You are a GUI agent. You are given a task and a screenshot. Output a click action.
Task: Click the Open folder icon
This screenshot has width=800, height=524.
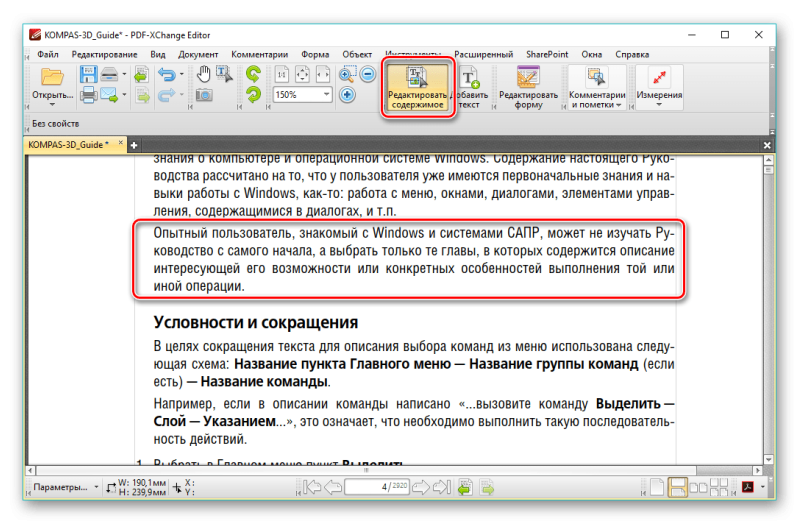[52, 77]
